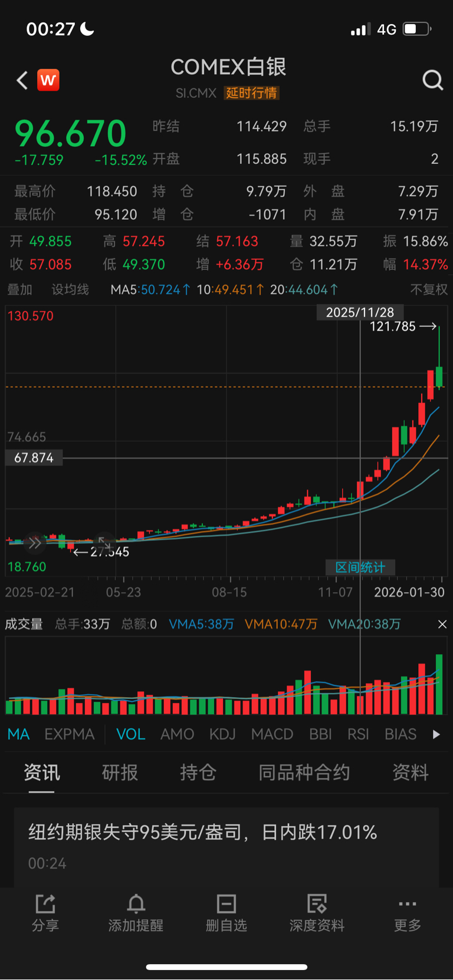Tap the COMEX白银 title

click(x=228, y=67)
